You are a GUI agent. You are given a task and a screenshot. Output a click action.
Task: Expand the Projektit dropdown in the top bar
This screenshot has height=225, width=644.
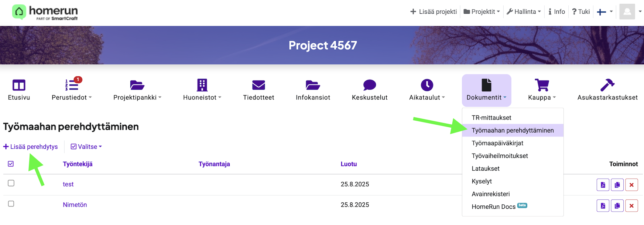pos(482,12)
